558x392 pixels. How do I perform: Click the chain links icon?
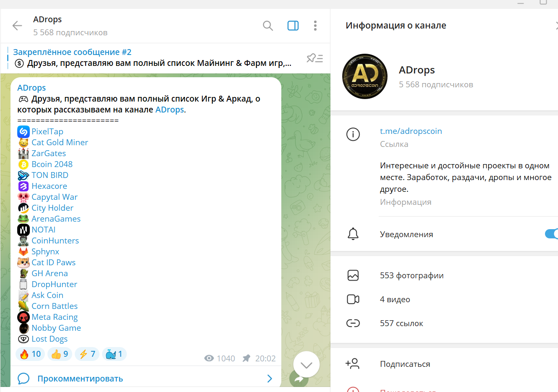pos(353,323)
